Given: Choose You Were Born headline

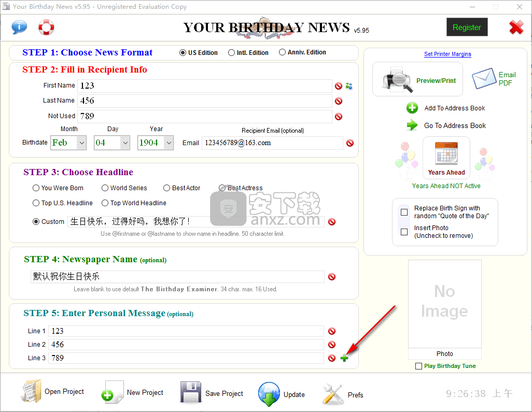Looking at the screenshot, I should click(36, 188).
